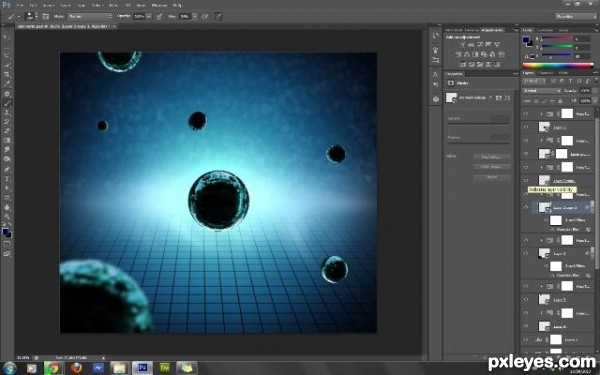Click the Mask Edge button
Screen dimensions: 600x375
point(492,157)
